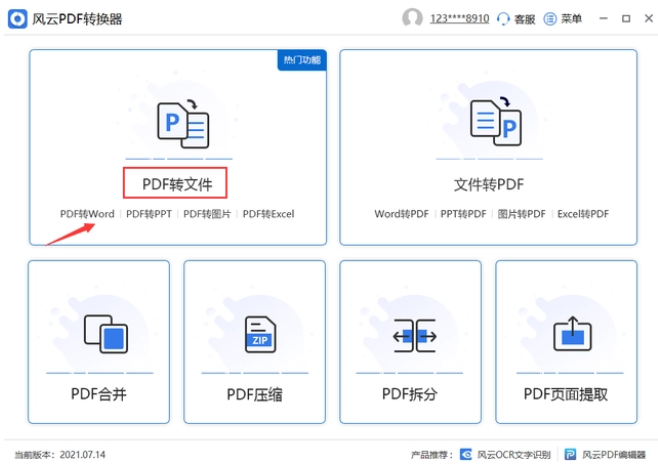
Task: Select the PDF转文件 heading
Action: [177, 184]
